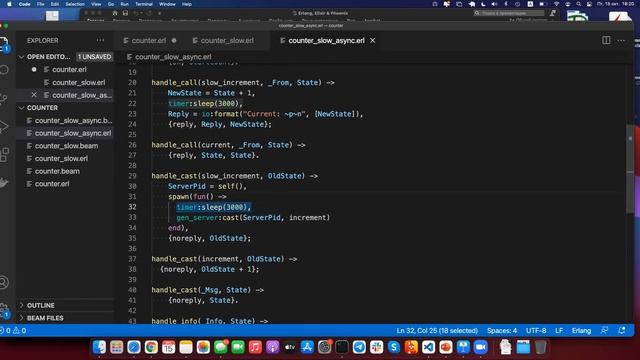Open Source Control view in activity bar
This screenshot has height=360, width=640.
[x=4, y=98]
